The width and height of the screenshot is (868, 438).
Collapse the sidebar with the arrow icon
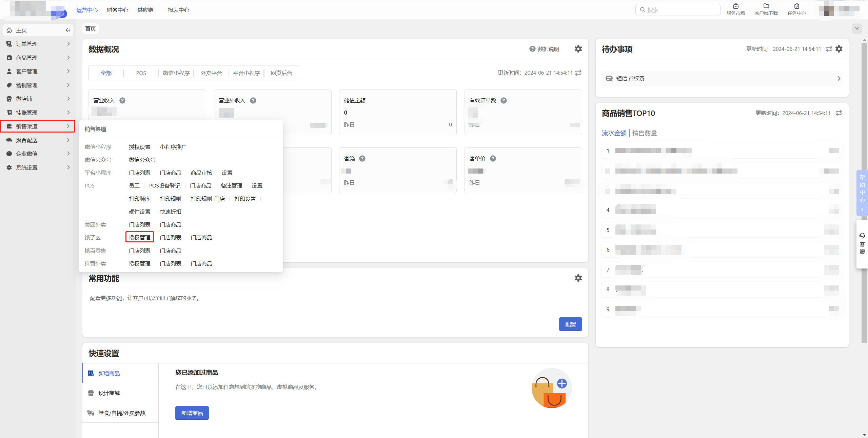[68, 30]
